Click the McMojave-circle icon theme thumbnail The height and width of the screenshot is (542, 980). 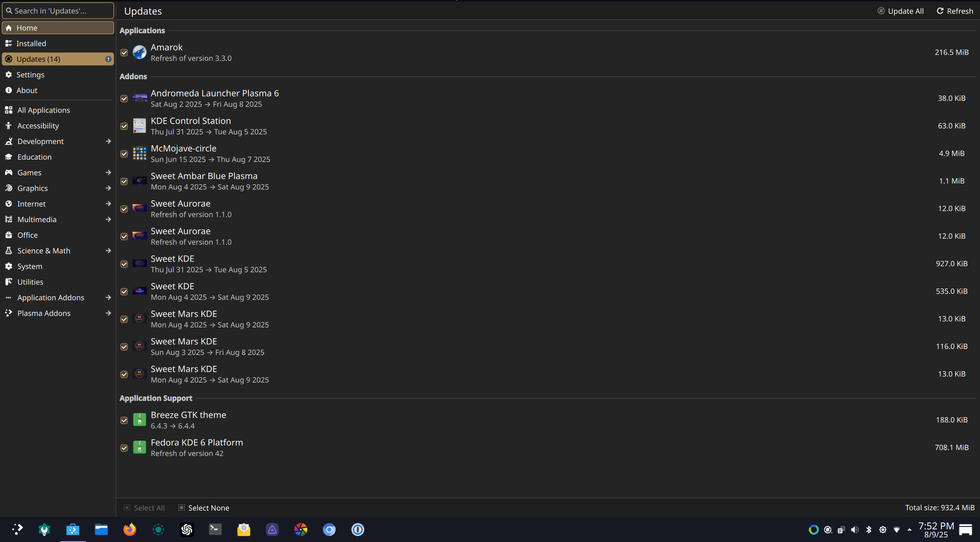(139, 153)
